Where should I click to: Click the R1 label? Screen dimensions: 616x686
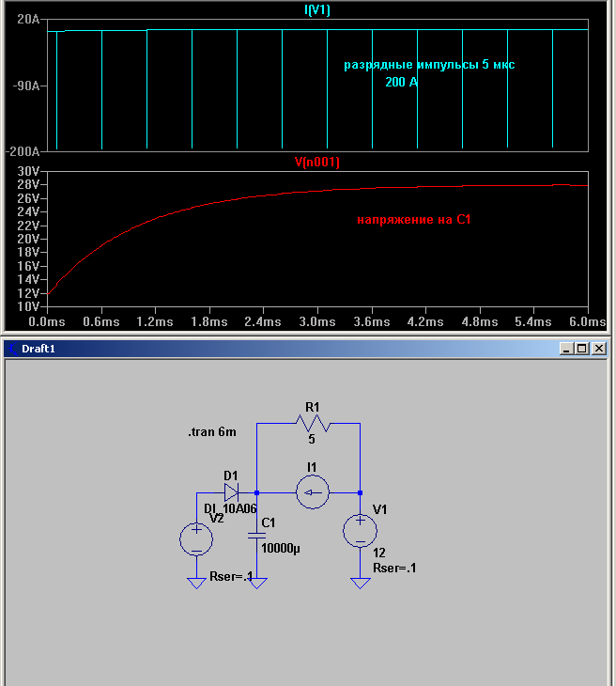pos(312,407)
